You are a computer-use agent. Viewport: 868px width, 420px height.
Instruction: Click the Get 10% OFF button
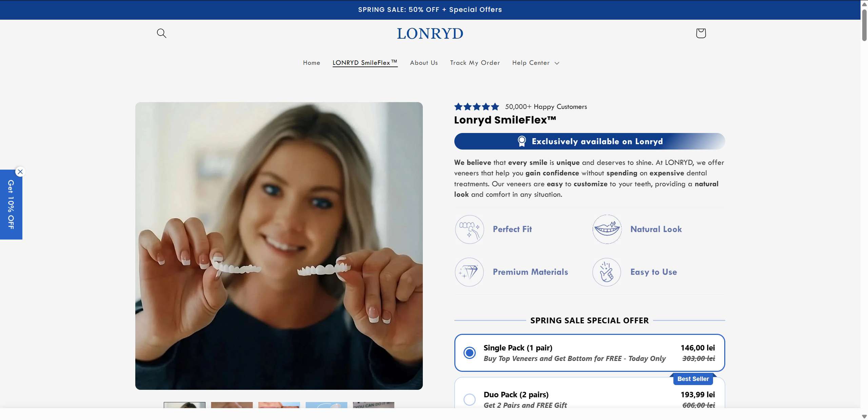pyautogui.click(x=11, y=205)
